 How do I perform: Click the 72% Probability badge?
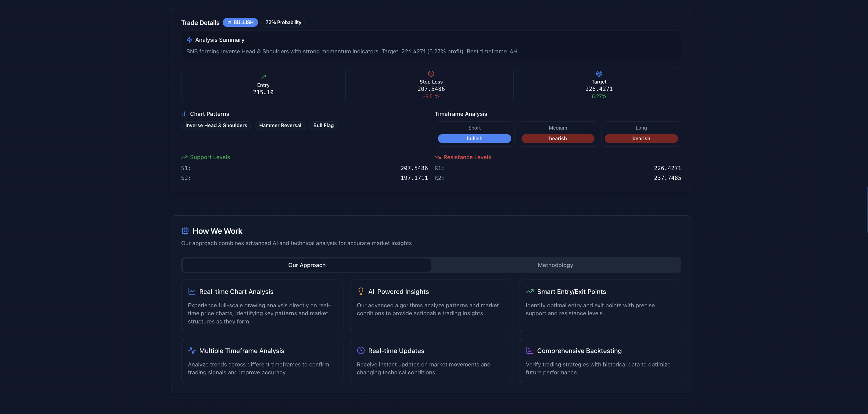283,22
